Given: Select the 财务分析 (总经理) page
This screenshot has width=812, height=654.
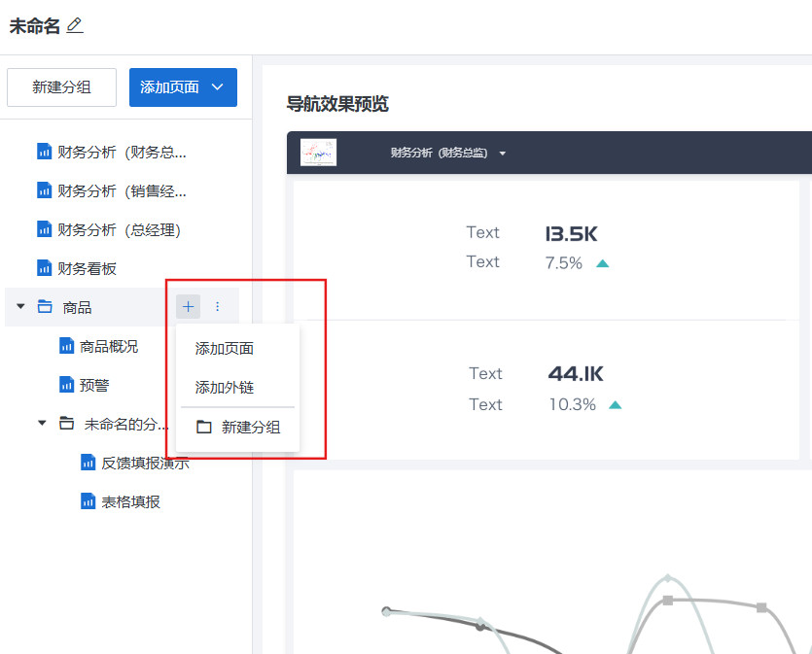Looking at the screenshot, I should pos(119,229).
